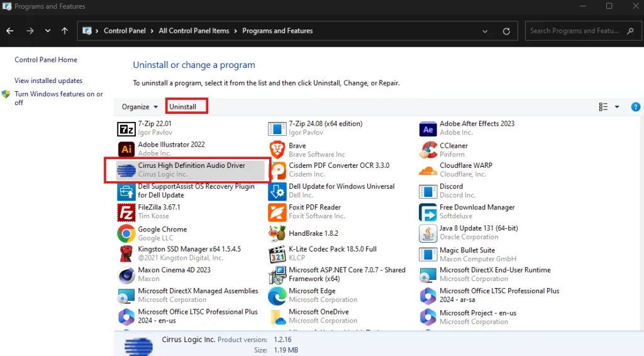Click the Programs and Features breadcrumb
This screenshot has height=356, width=644.
(x=277, y=31)
